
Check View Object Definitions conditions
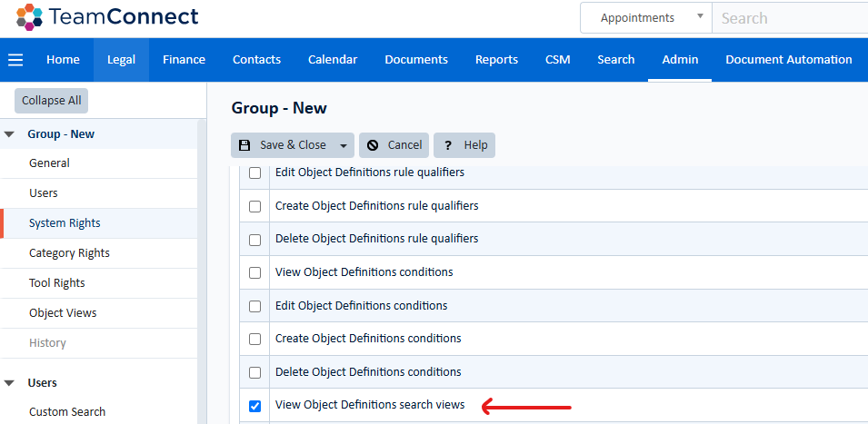pyautogui.click(x=254, y=273)
